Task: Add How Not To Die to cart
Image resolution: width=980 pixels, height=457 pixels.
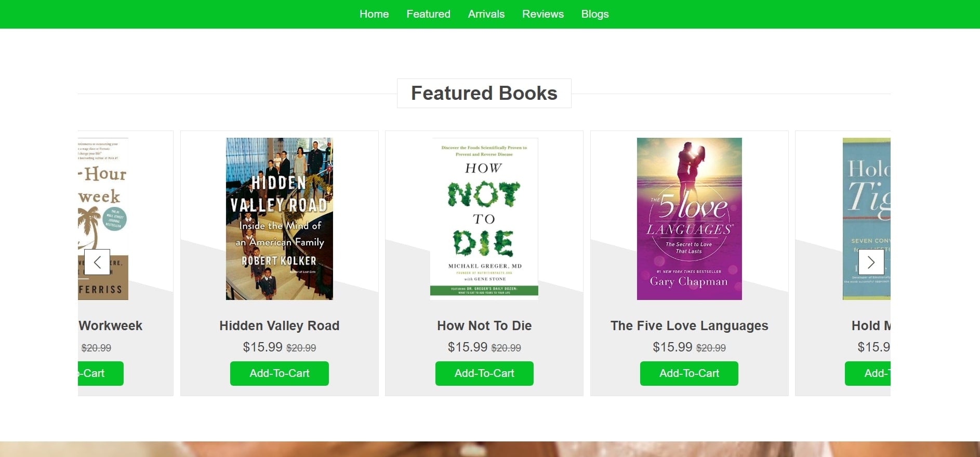Action: click(484, 373)
